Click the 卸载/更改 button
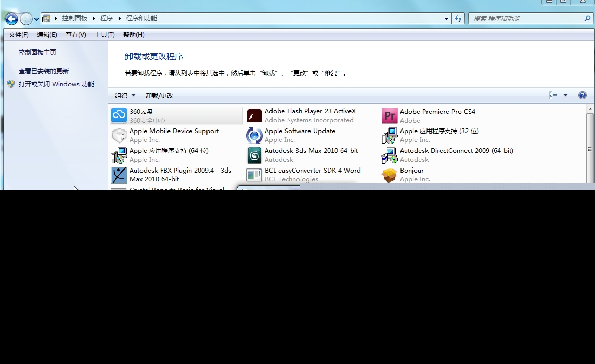 (x=159, y=95)
